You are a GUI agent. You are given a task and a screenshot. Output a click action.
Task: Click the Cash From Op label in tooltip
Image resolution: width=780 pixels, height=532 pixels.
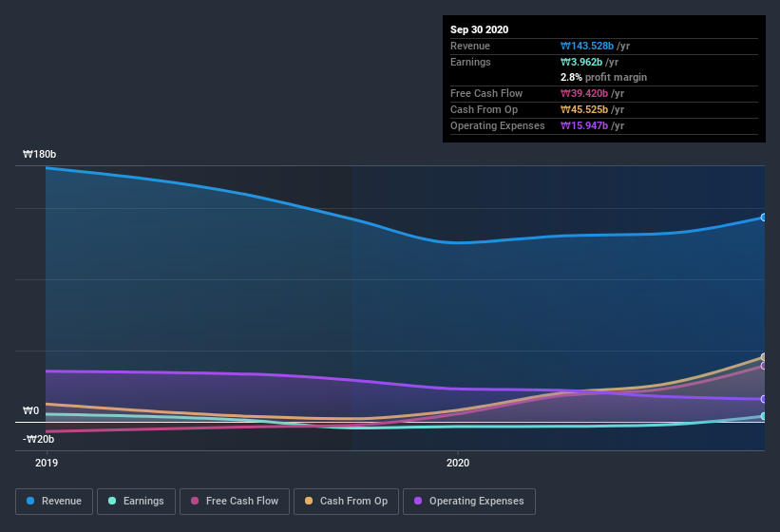(484, 109)
